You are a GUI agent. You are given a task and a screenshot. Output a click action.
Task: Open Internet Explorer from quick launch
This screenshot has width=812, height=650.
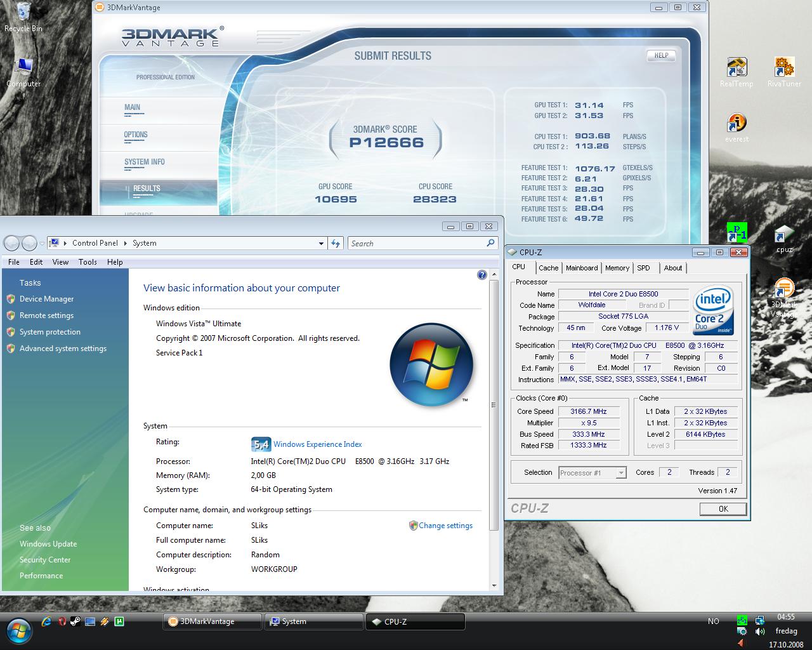(46, 621)
